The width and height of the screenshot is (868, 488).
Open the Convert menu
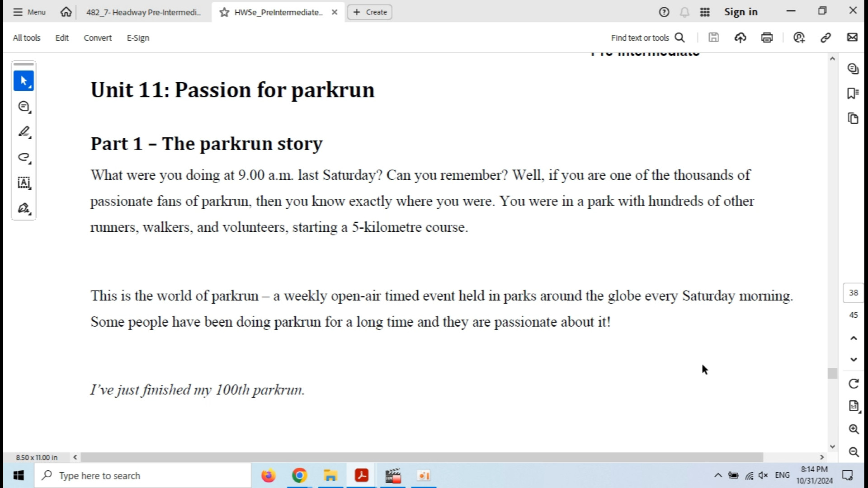[97, 38]
